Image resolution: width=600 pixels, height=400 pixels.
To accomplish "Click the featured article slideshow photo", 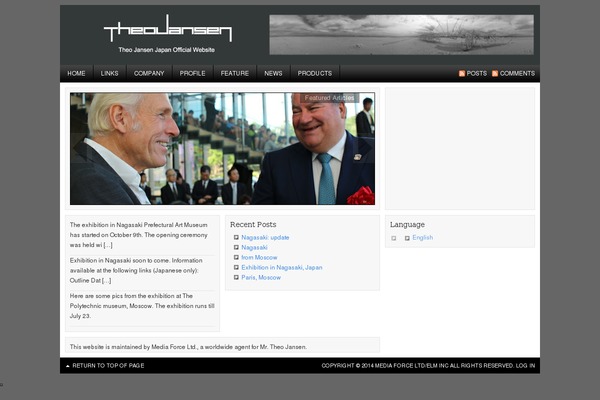I will point(222,149).
